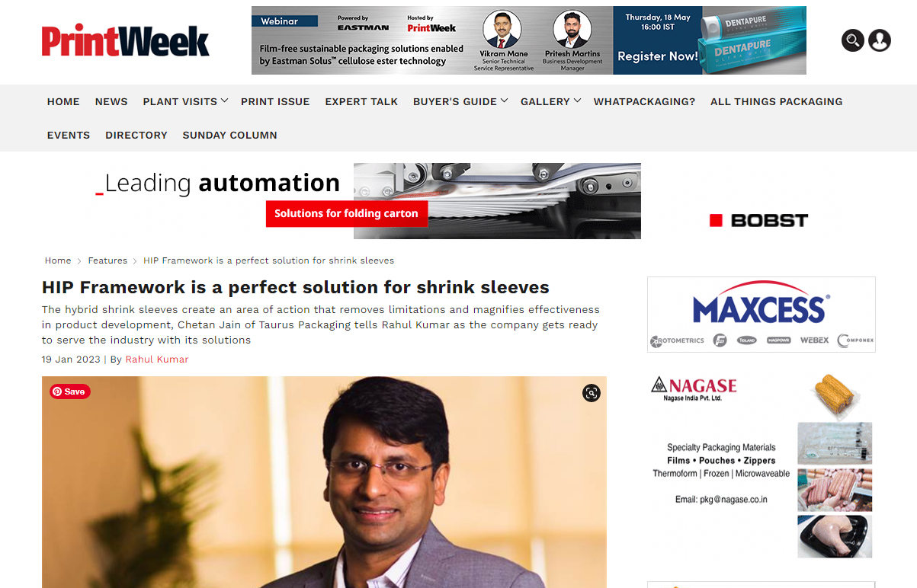Screen dimensions: 917x588
Task: Select the WhatPackaging? menu item
Action: click(x=644, y=101)
